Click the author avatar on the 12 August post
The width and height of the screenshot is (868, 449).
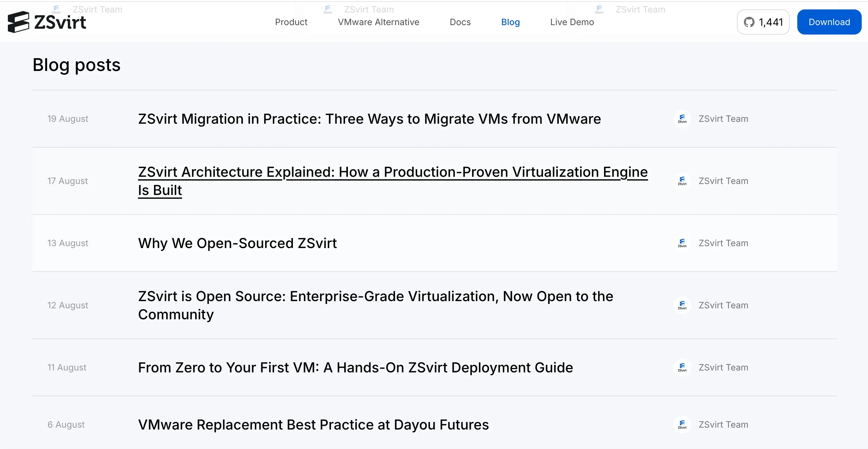[682, 305]
